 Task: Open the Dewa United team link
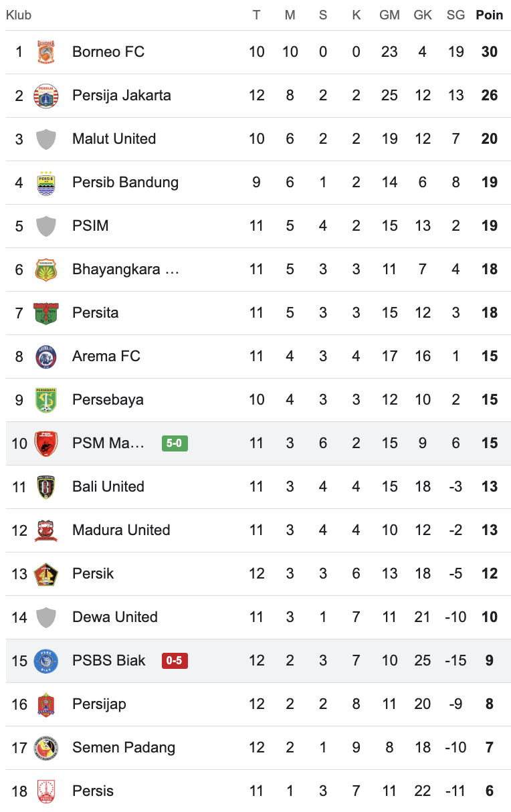pos(115,617)
